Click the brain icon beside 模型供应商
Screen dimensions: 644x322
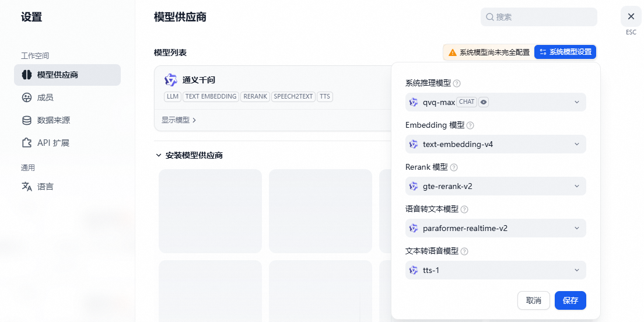(x=27, y=75)
